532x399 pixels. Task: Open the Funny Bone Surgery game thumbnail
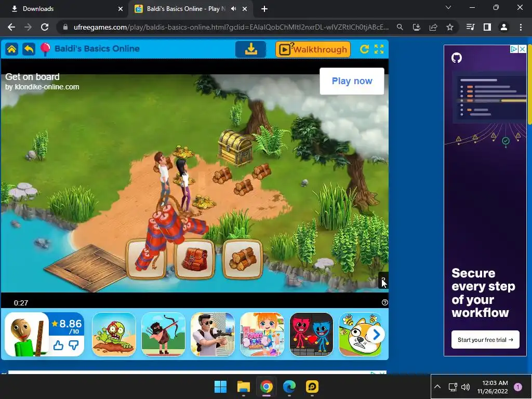coord(262,334)
